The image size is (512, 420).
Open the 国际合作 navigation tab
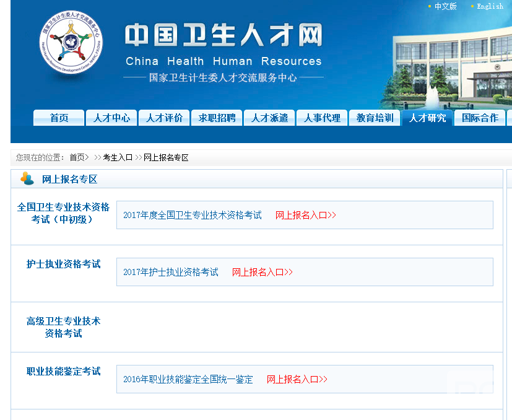coord(480,118)
